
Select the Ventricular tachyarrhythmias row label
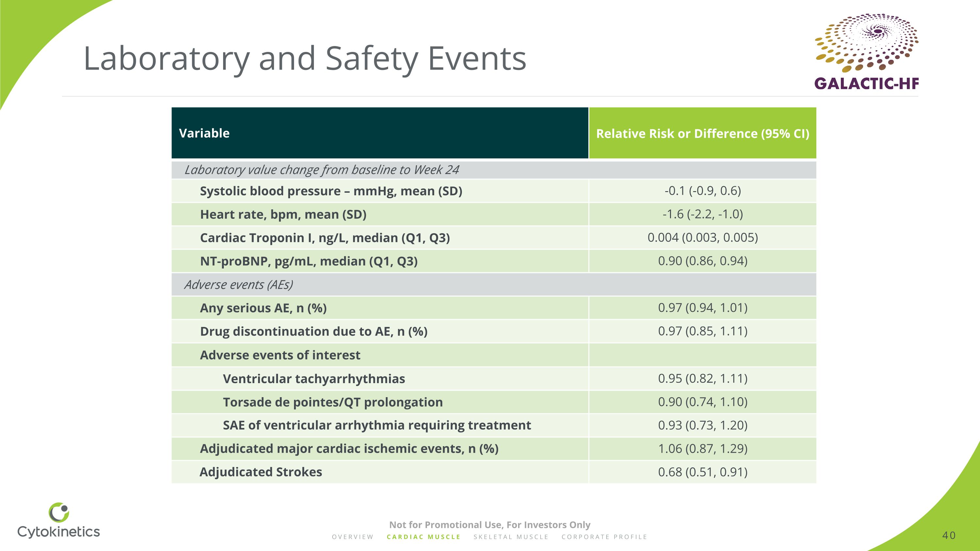point(314,379)
